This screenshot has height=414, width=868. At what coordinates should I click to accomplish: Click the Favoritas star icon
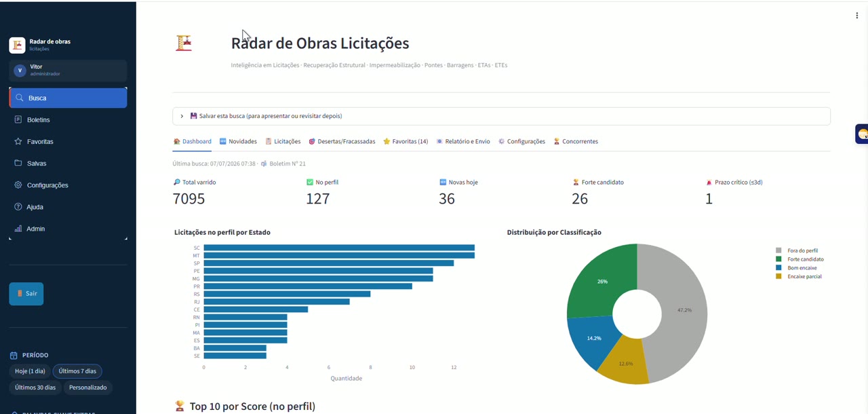[x=18, y=141]
